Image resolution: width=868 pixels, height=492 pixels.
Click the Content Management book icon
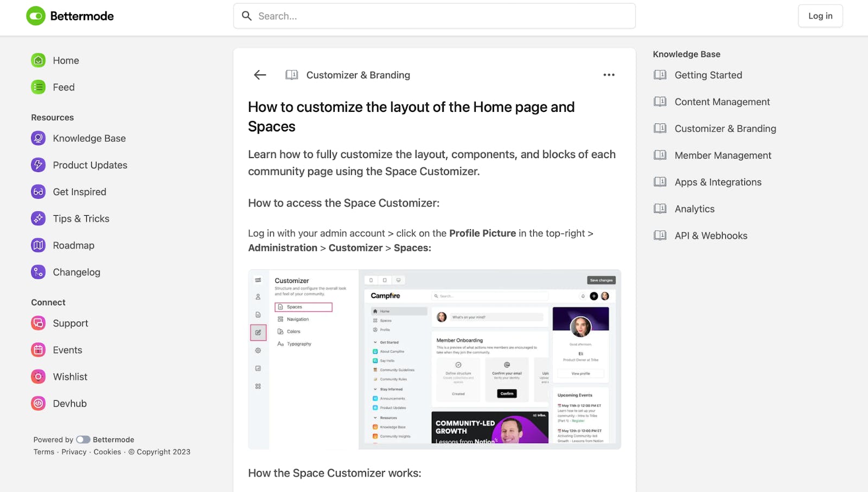(x=660, y=102)
